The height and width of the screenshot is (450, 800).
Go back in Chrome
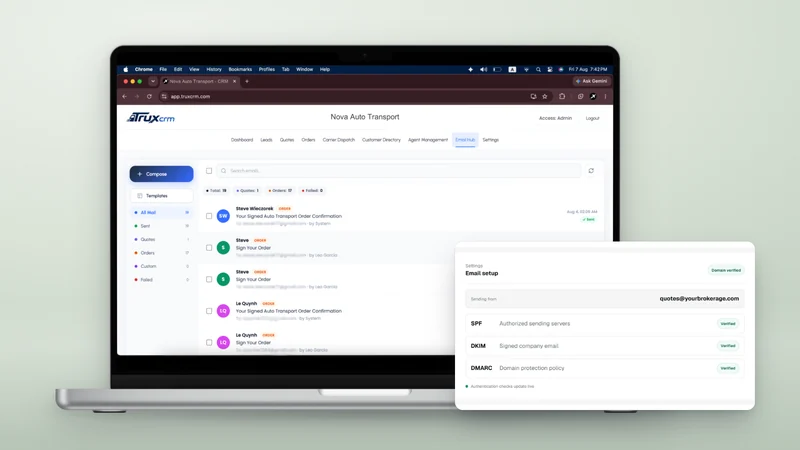(x=124, y=96)
